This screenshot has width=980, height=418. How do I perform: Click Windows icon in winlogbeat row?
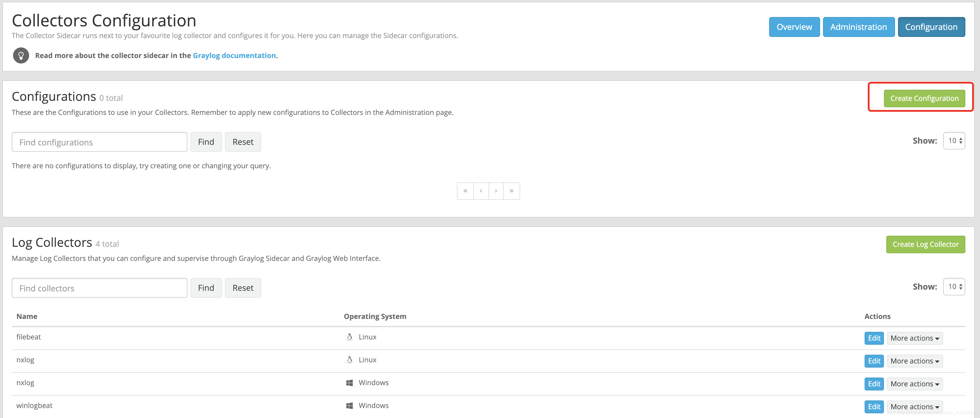click(x=349, y=405)
